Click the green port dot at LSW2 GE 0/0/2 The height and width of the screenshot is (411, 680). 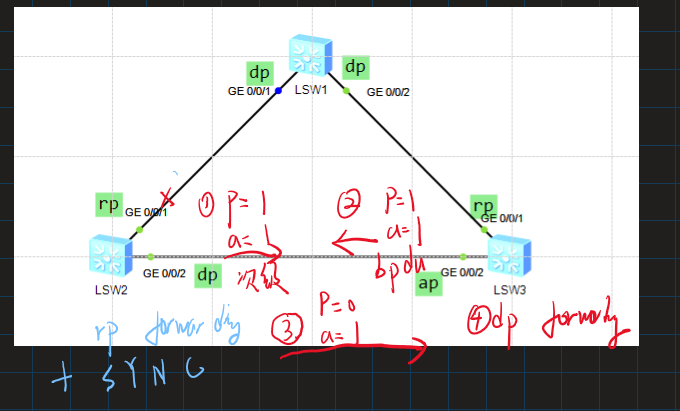click(150, 257)
